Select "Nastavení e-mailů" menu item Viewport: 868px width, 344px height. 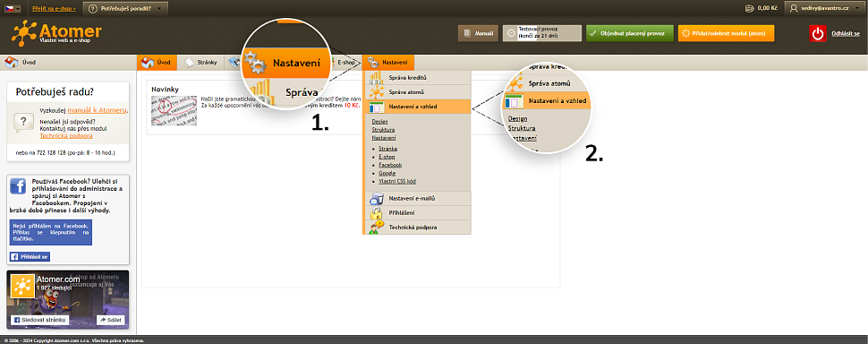417,198
